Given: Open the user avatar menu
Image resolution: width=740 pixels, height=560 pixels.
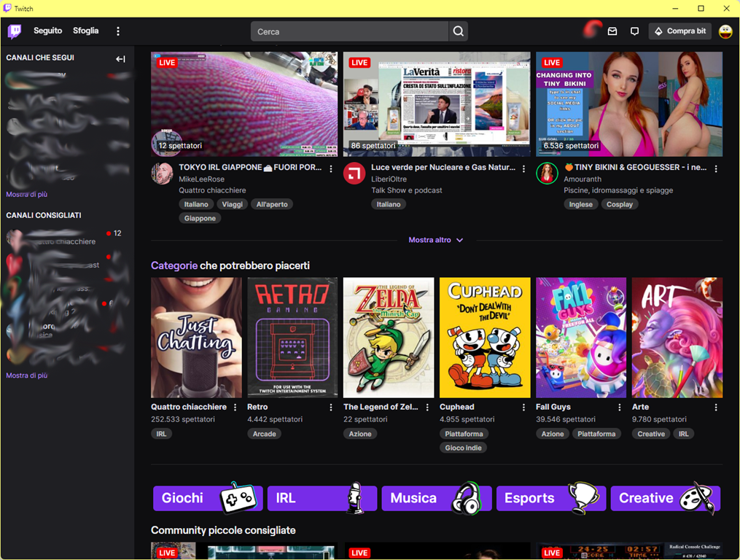Looking at the screenshot, I should click(x=725, y=31).
